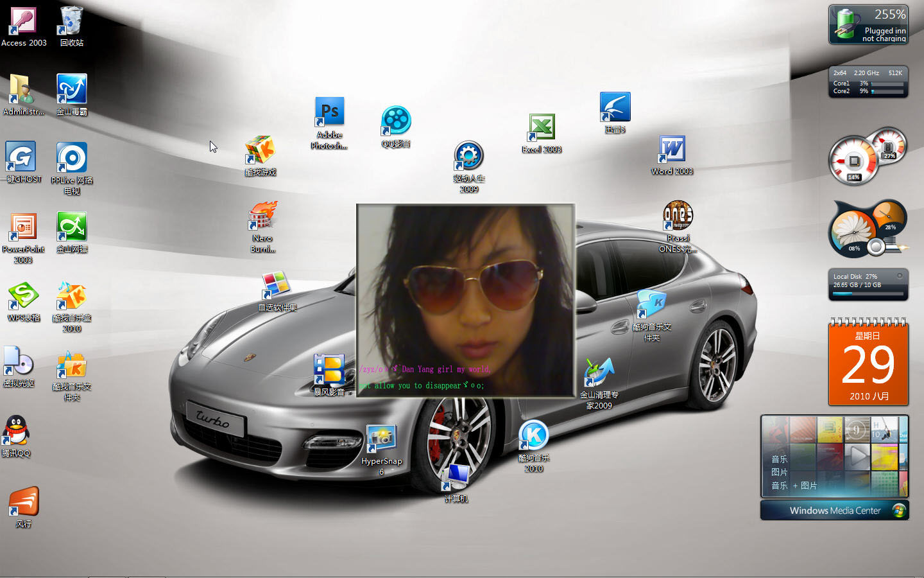924x578 pixels.
Task: Open 图片 link in Media Center gadget
Action: [779, 472]
